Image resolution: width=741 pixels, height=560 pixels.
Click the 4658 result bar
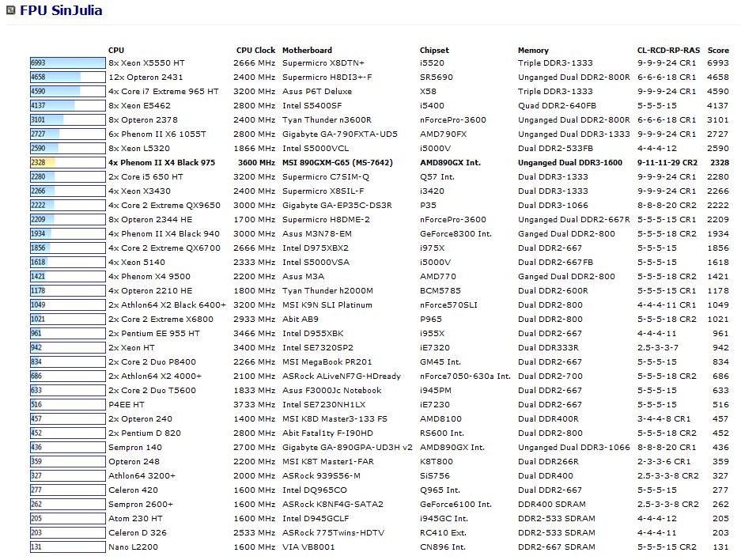(67, 78)
